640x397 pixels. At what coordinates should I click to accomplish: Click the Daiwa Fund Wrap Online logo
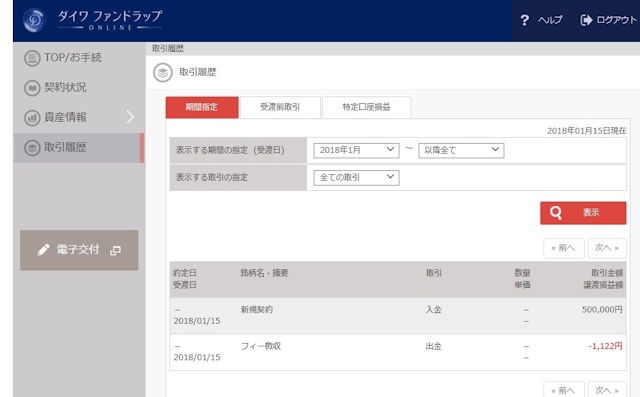[93, 20]
